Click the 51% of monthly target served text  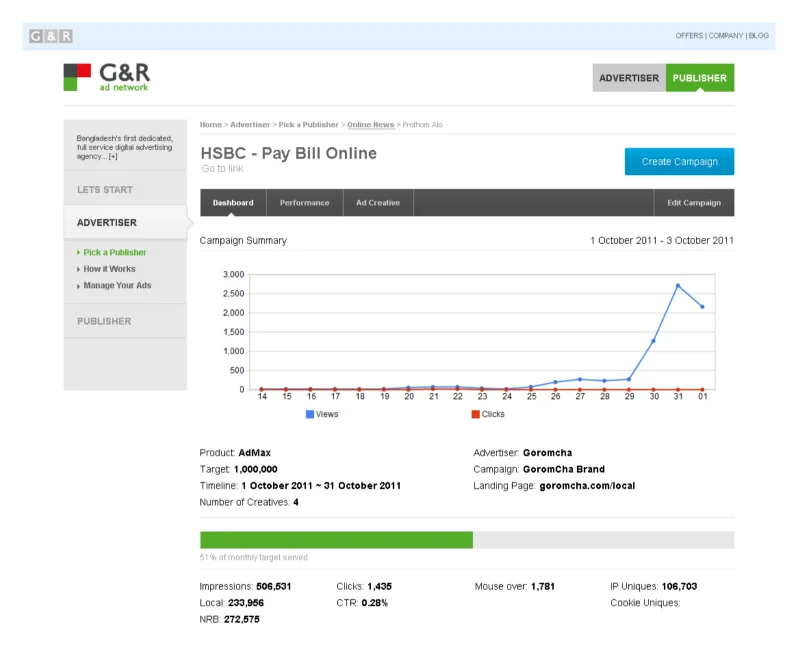tap(254, 558)
